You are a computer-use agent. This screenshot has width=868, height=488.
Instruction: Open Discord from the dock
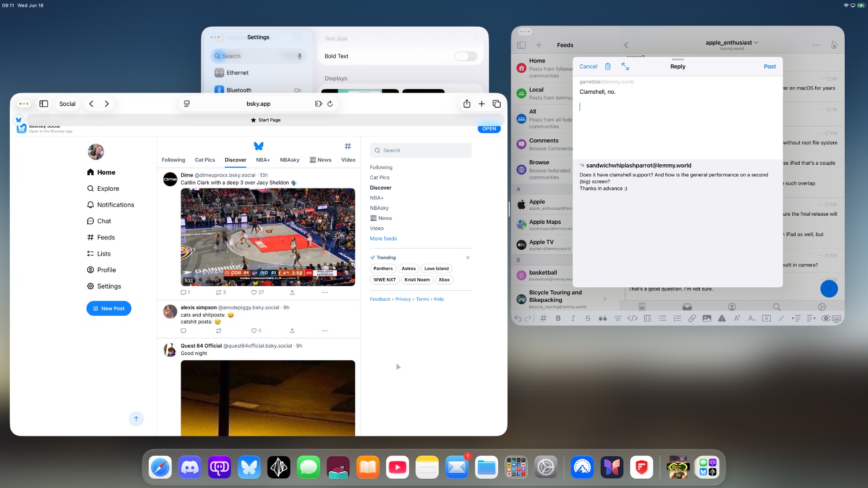pos(190,467)
